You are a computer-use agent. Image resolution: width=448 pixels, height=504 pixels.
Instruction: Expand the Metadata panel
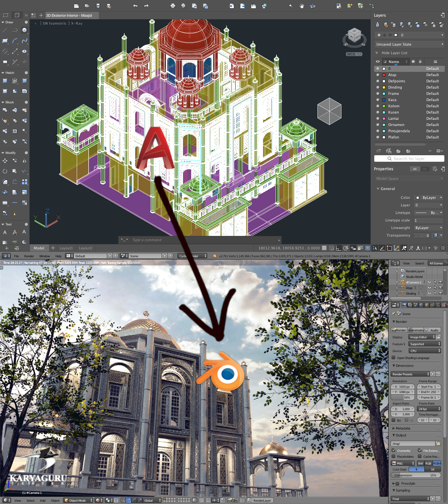[403, 428]
